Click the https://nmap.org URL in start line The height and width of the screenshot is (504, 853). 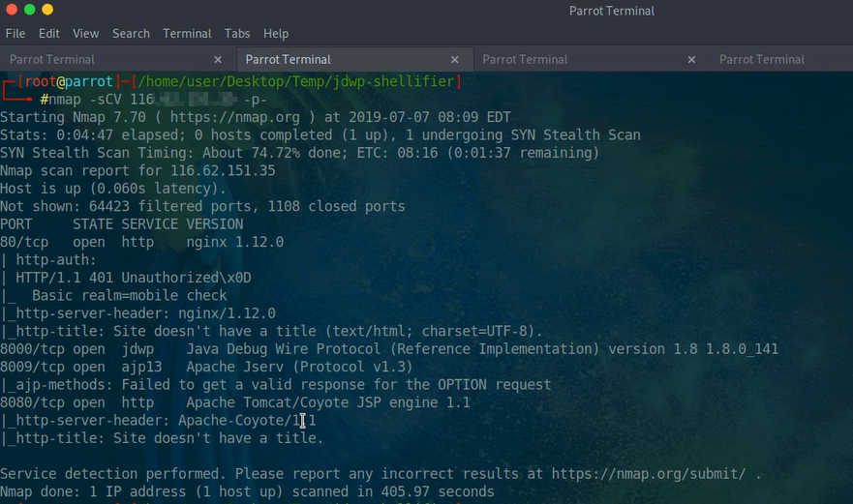pyautogui.click(x=235, y=117)
